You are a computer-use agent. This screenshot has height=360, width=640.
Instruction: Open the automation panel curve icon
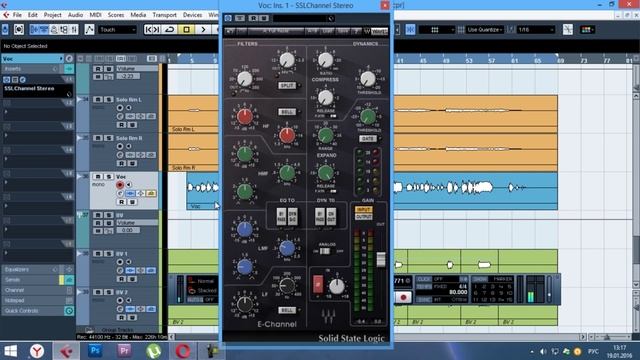pyautogui.click(x=89, y=29)
